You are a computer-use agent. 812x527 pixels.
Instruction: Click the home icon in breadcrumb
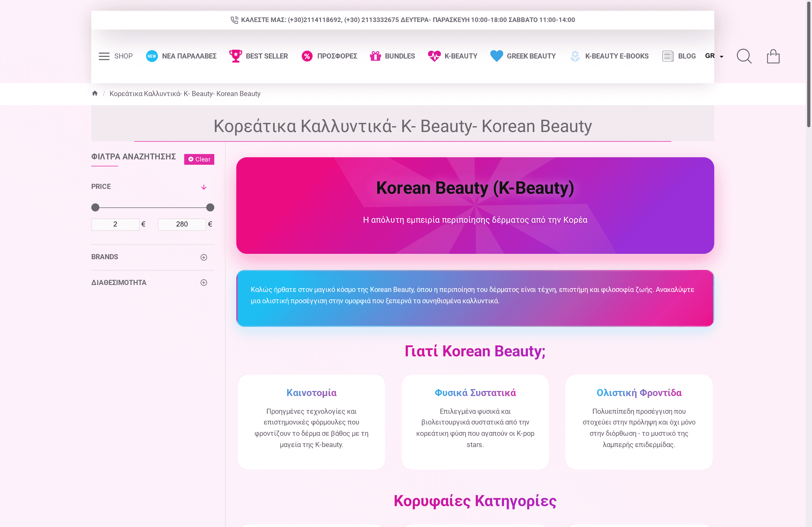coord(95,93)
